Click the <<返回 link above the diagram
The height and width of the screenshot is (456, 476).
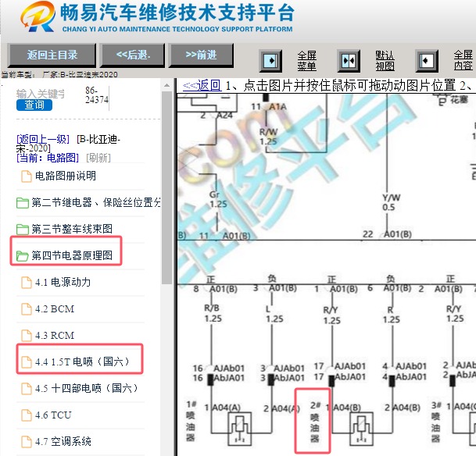(x=202, y=86)
